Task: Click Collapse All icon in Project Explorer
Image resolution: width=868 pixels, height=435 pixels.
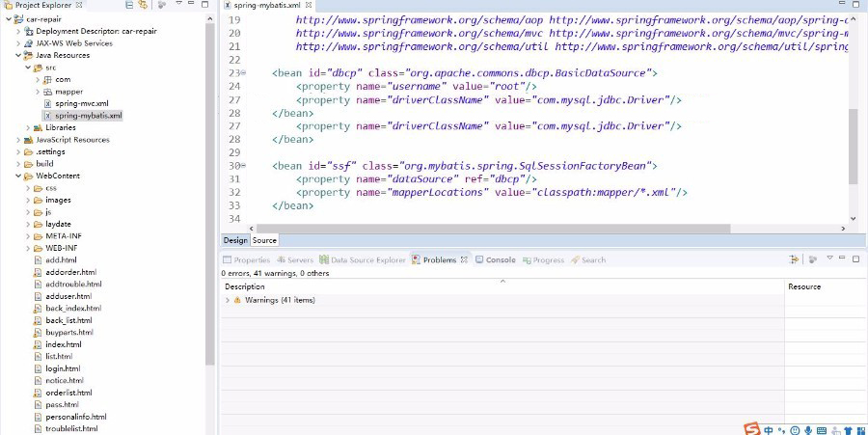Action: pos(129,6)
